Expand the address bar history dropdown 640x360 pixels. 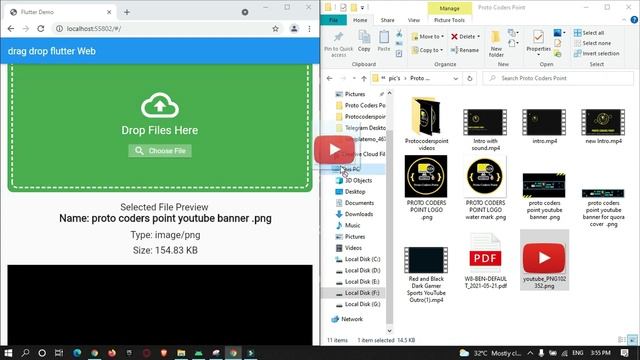click(456, 78)
